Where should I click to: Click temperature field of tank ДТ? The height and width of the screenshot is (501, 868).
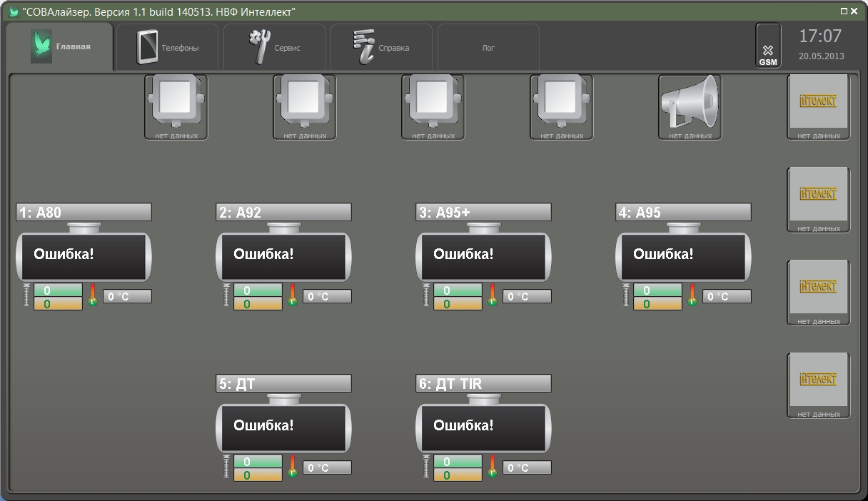tap(328, 467)
